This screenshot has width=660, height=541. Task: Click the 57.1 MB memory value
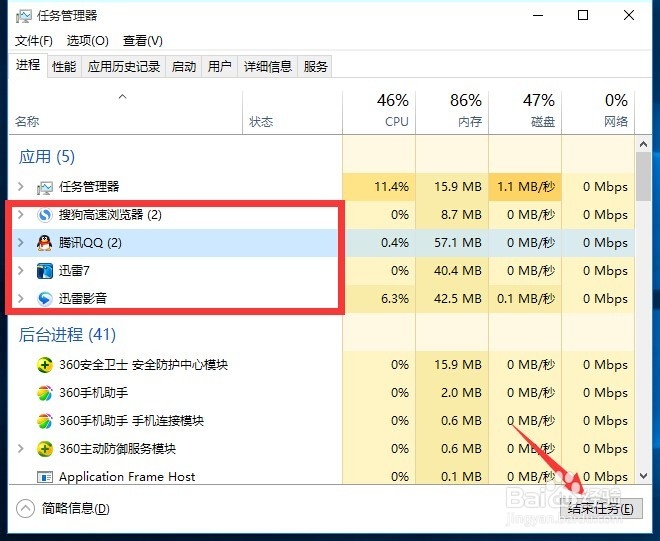coord(458,243)
